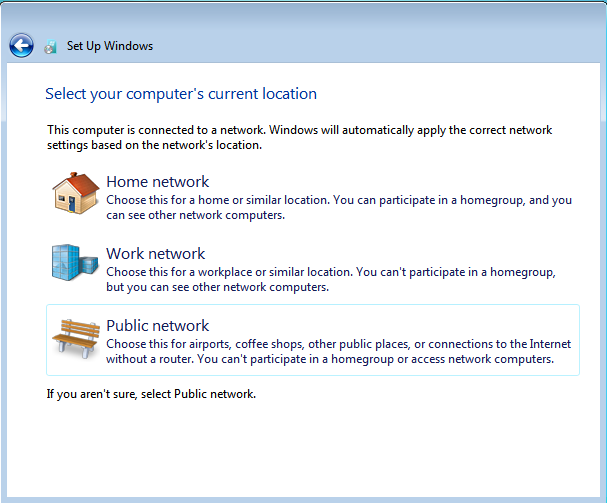The width and height of the screenshot is (607, 503).
Task: Click the Work network office building icon
Action: 75,262
